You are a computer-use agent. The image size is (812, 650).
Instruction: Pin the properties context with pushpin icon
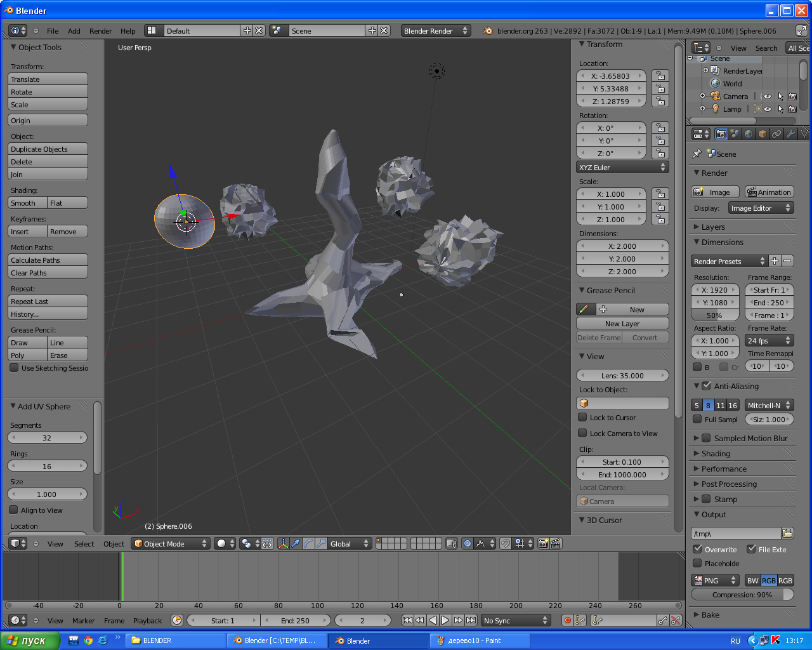pos(697,154)
